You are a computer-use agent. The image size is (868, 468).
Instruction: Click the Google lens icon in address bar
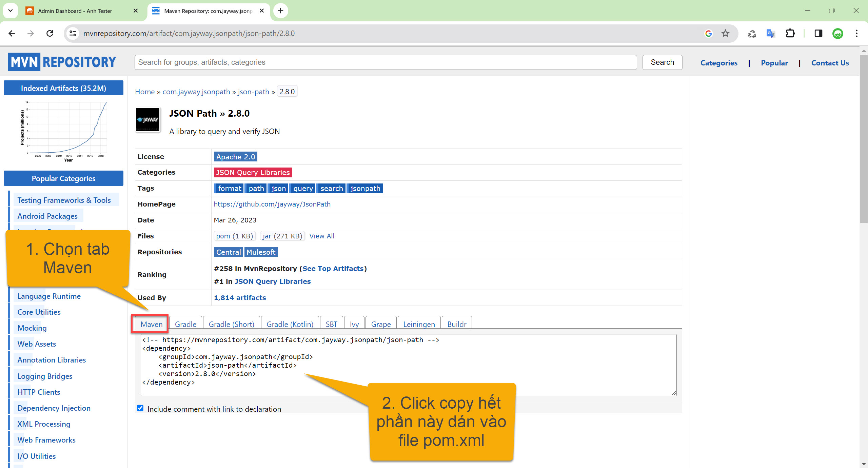[708, 33]
